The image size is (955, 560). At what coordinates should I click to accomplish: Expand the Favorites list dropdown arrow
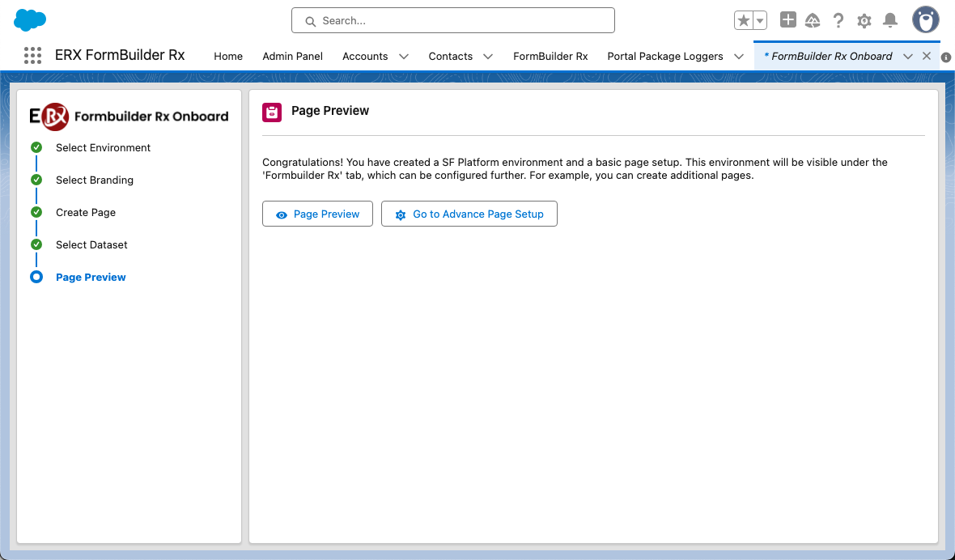760,20
